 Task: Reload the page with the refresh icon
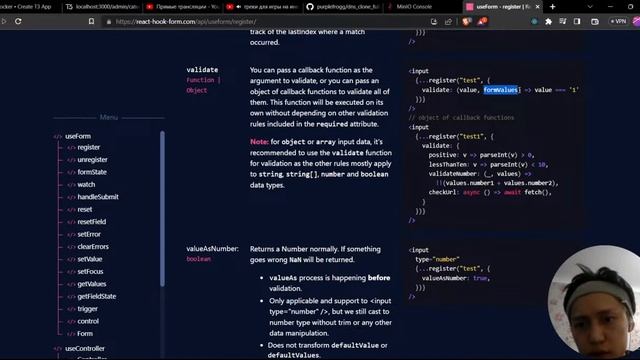[18, 21]
